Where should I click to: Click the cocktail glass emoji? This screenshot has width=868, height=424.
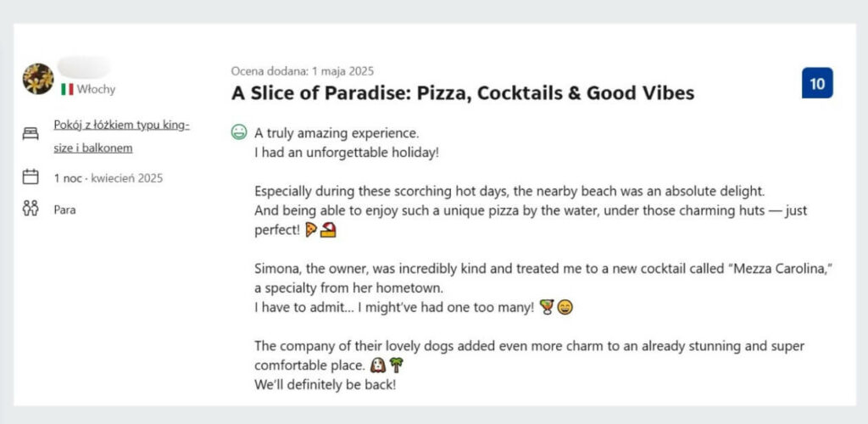pos(547,307)
